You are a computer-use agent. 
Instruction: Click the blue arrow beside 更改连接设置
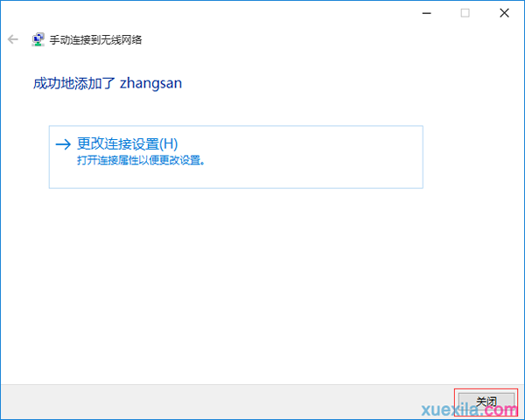63,144
